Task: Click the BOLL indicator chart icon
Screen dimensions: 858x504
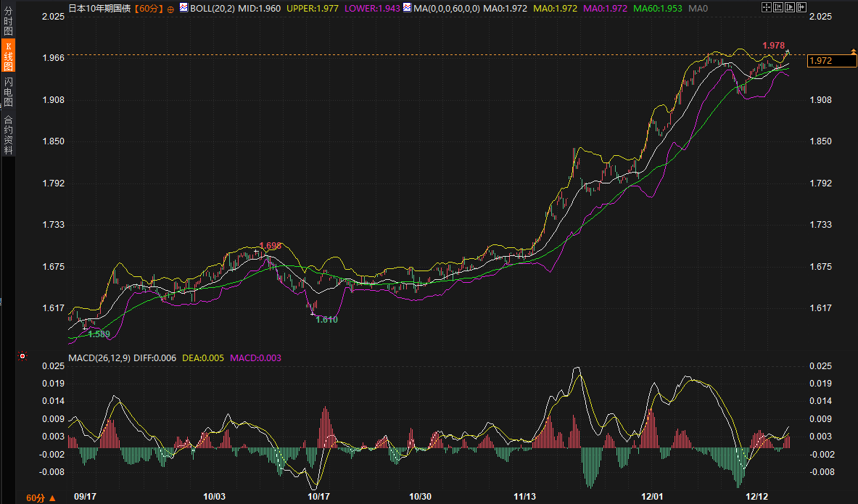Action: pos(183,8)
